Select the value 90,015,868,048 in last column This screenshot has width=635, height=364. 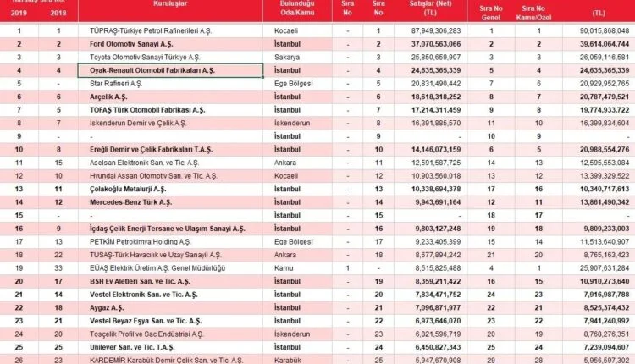pyautogui.click(x=605, y=30)
